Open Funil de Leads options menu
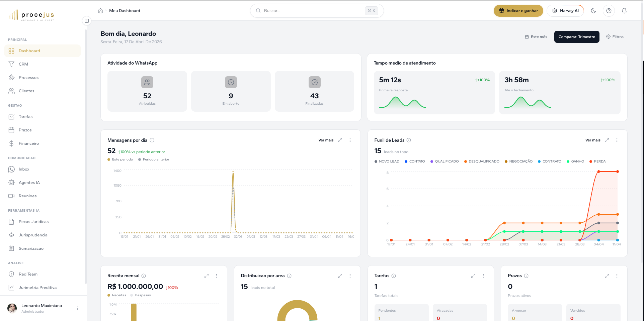Image resolution: width=644 pixels, height=321 pixels. (617, 140)
